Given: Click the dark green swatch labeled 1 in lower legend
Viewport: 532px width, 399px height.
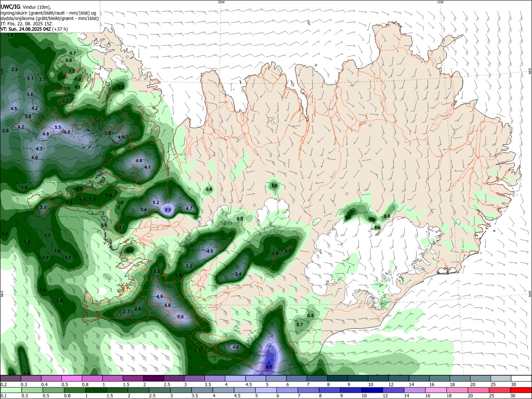Looking at the screenshot, I should tap(96, 390).
